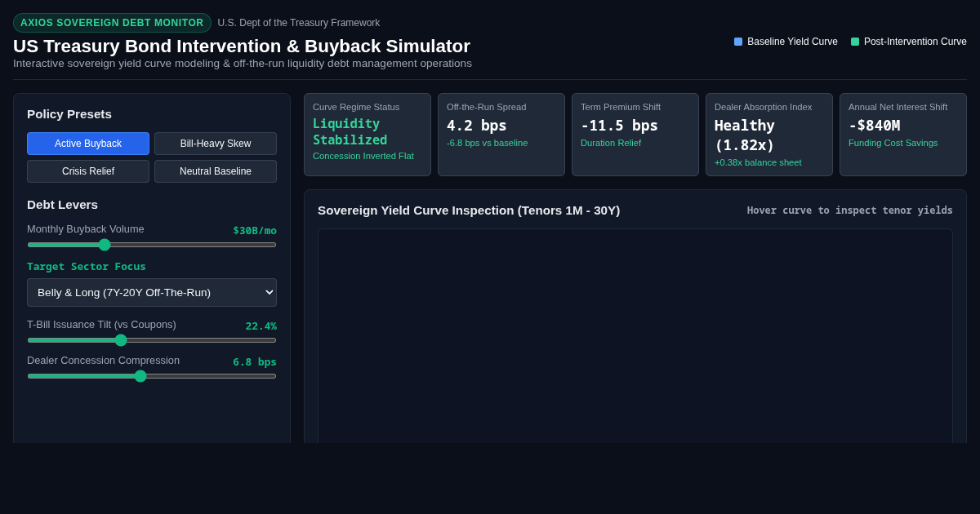Click the Baseline Yield Curve legend swatch
Image resolution: width=980 pixels, height=514 pixels.
[738, 42]
